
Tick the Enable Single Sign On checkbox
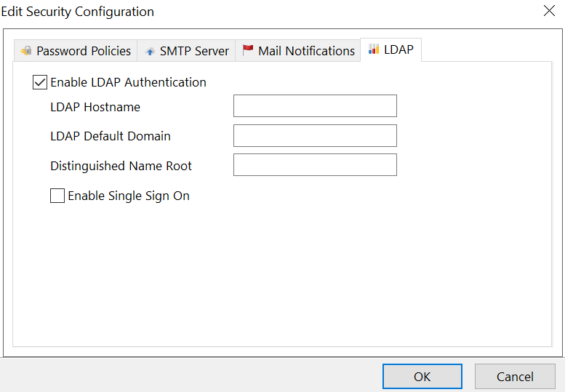[57, 196]
